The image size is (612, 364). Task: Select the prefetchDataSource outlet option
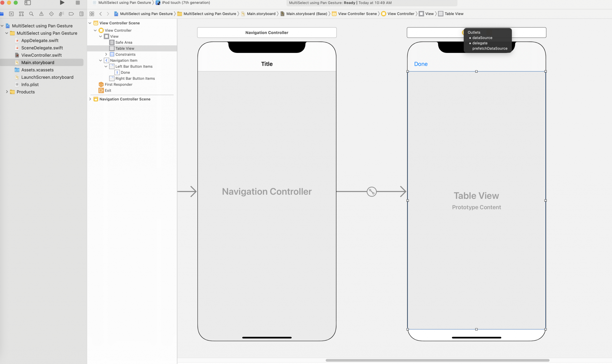point(489,48)
